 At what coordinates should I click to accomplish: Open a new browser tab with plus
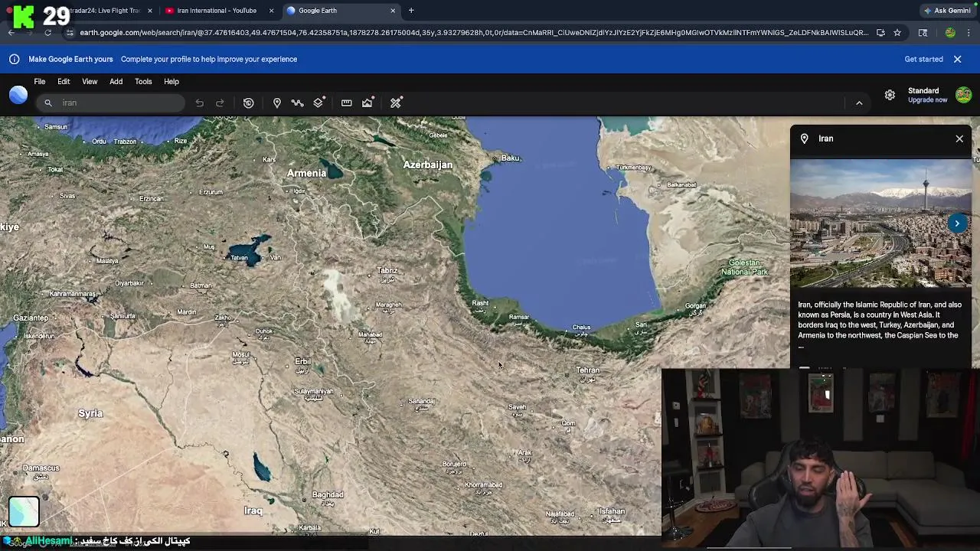[411, 11]
